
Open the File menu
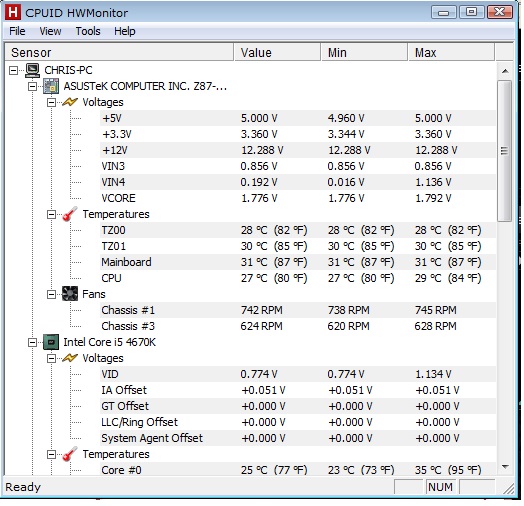coord(17,31)
